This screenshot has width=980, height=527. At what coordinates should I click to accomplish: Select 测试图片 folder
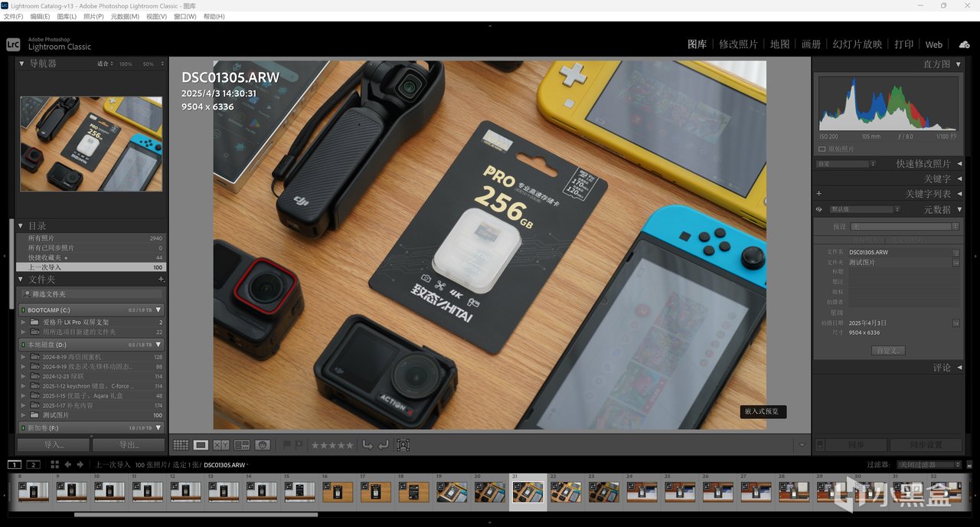90,415
